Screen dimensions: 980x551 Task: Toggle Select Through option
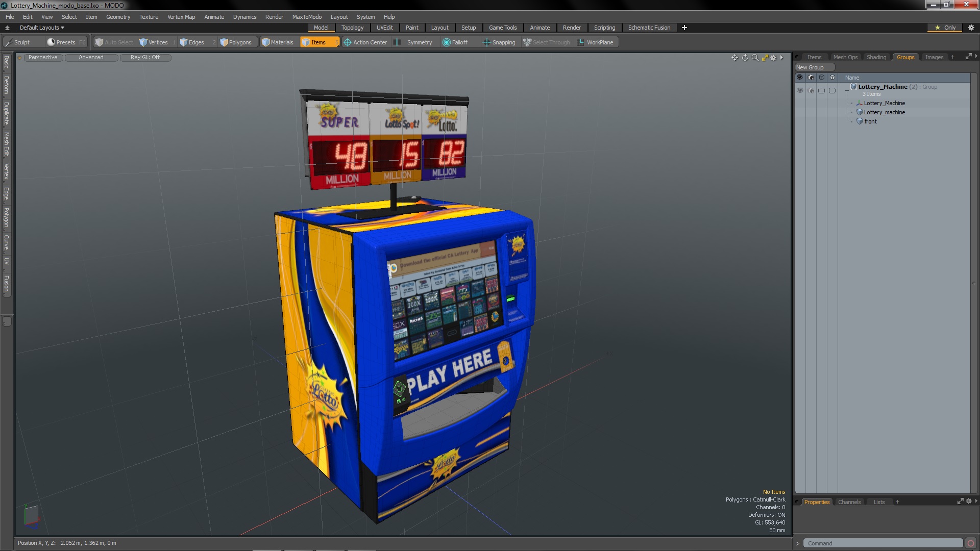coord(547,42)
